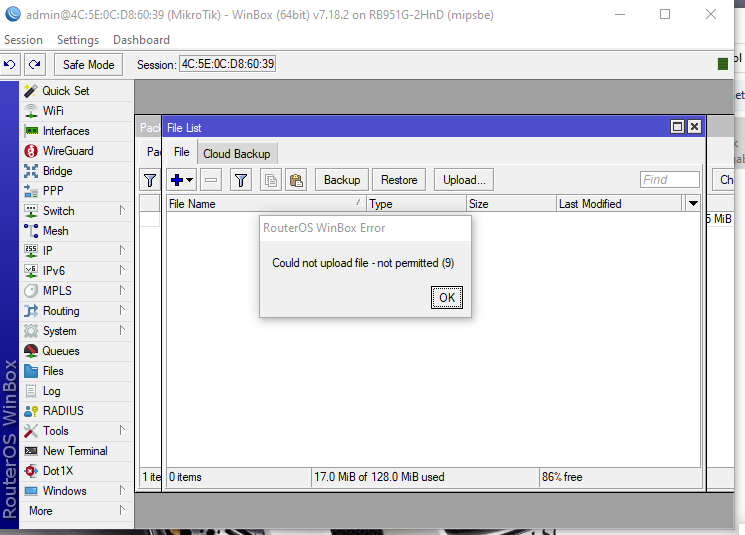Open the Dot1X section
The image size is (745, 535).
tap(76, 470)
